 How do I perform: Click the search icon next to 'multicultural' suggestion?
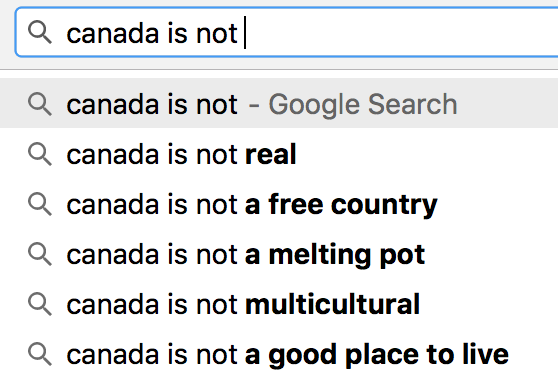pos(40,304)
